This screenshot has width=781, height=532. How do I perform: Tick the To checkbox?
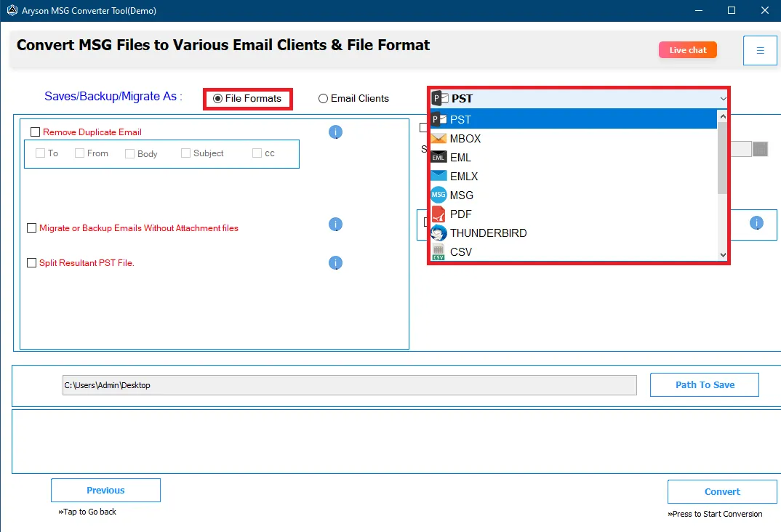pyautogui.click(x=40, y=153)
